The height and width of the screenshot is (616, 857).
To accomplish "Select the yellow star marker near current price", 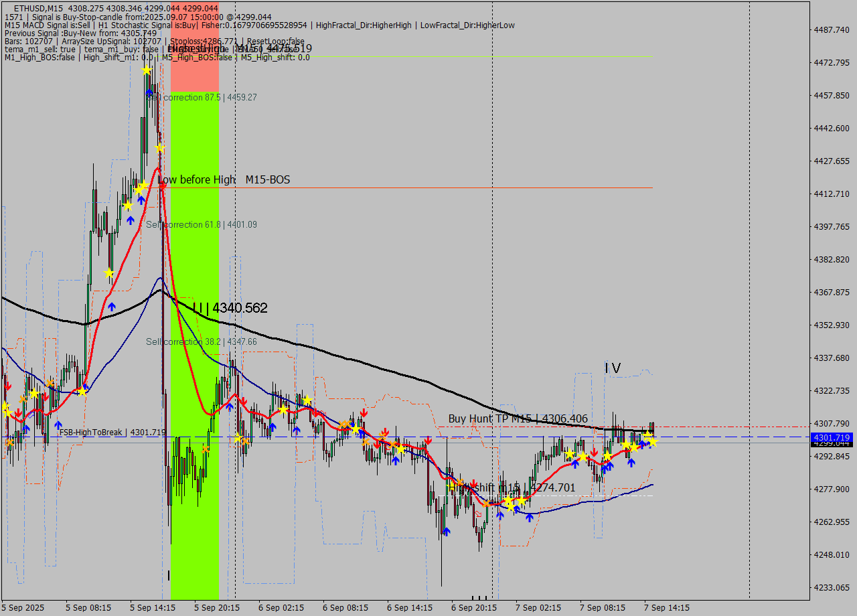I will click(653, 441).
